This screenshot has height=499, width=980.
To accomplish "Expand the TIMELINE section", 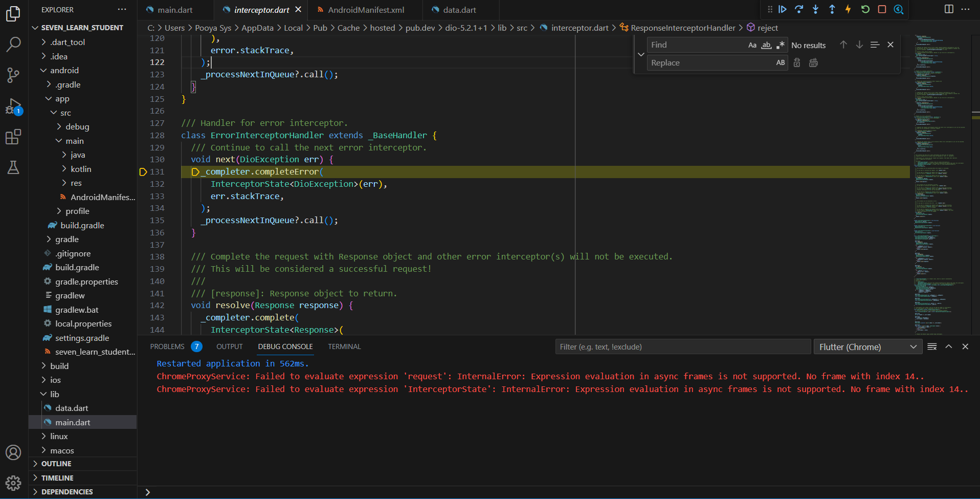I will coord(82,478).
